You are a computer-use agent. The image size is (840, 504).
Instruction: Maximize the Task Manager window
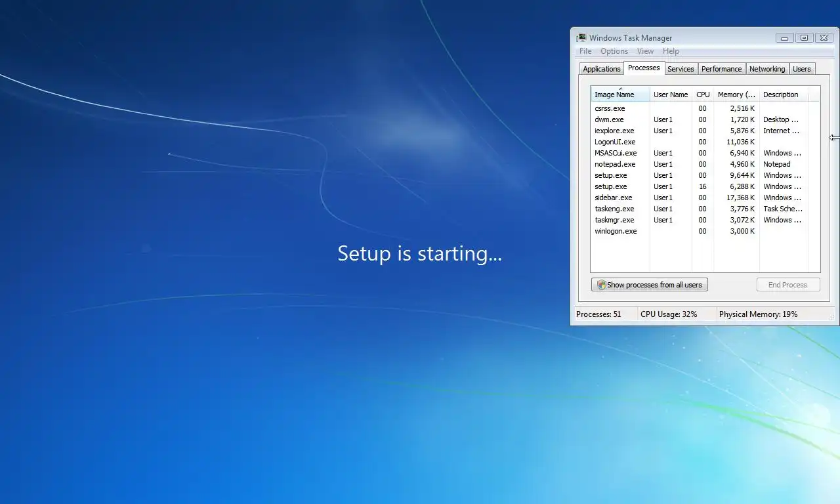point(804,38)
